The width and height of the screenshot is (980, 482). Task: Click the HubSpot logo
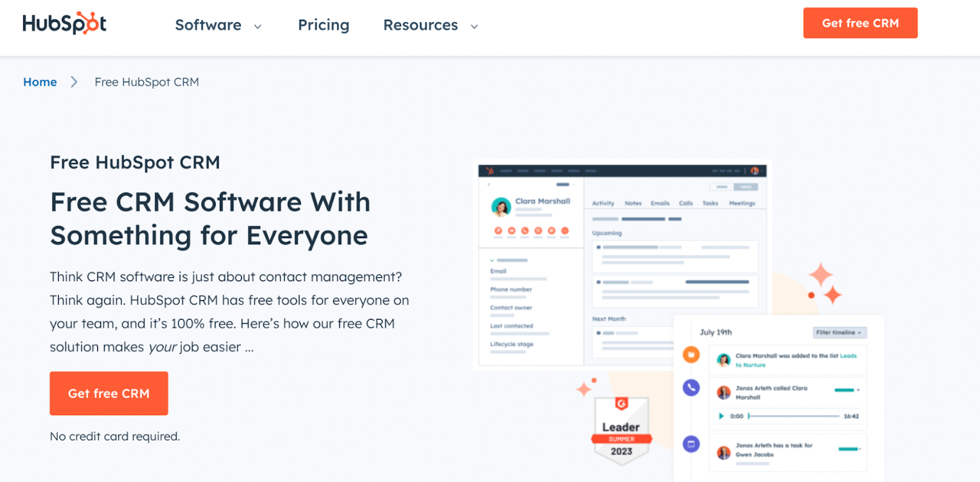64,23
